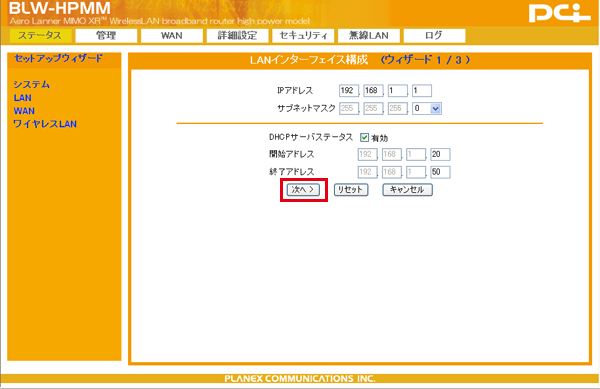This screenshot has height=389, width=600.
Task: Click the 終了アドレス last octet field
Action: click(440, 172)
